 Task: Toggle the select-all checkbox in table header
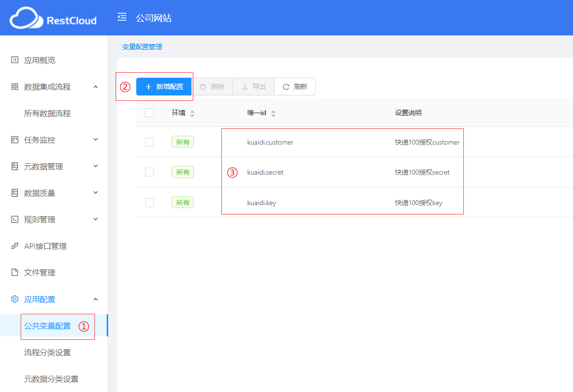150,113
